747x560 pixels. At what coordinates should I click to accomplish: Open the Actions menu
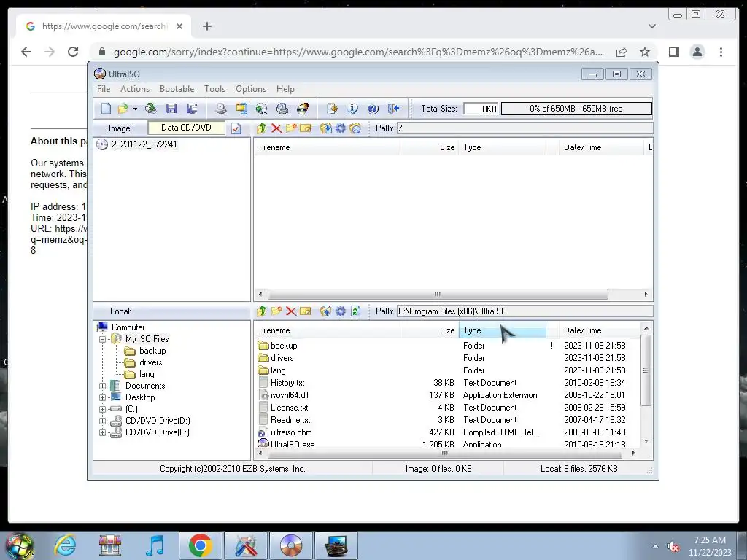135,89
